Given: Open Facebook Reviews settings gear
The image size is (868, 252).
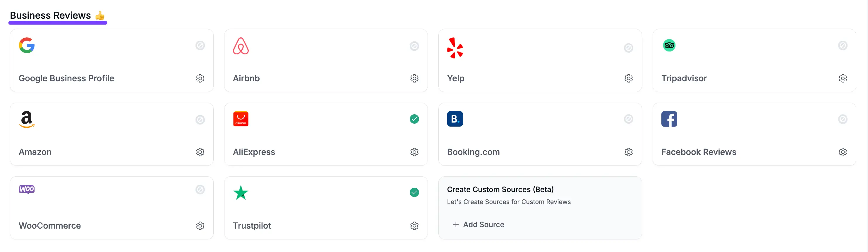Looking at the screenshot, I should point(843,152).
